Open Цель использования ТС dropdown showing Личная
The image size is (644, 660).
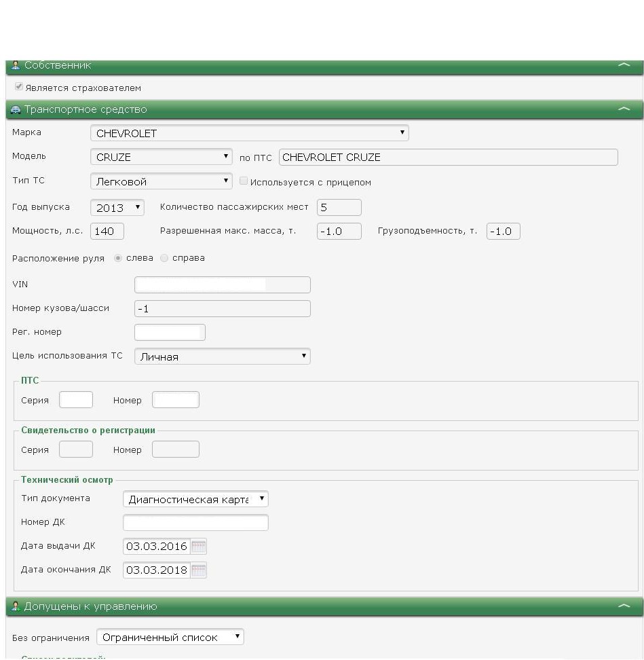[x=223, y=356]
